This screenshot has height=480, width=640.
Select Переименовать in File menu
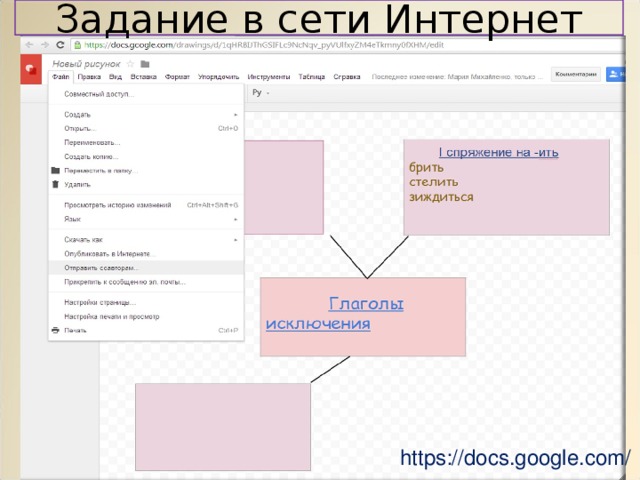point(146,142)
